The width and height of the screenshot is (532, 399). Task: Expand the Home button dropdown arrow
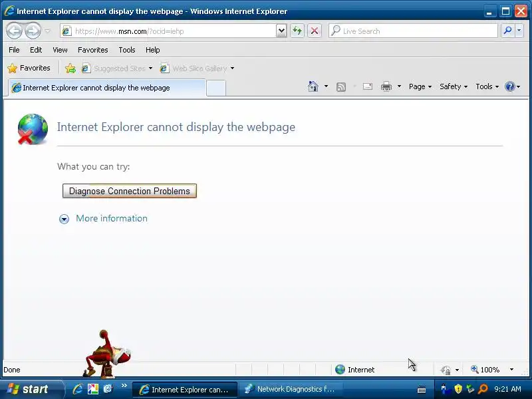click(x=326, y=86)
